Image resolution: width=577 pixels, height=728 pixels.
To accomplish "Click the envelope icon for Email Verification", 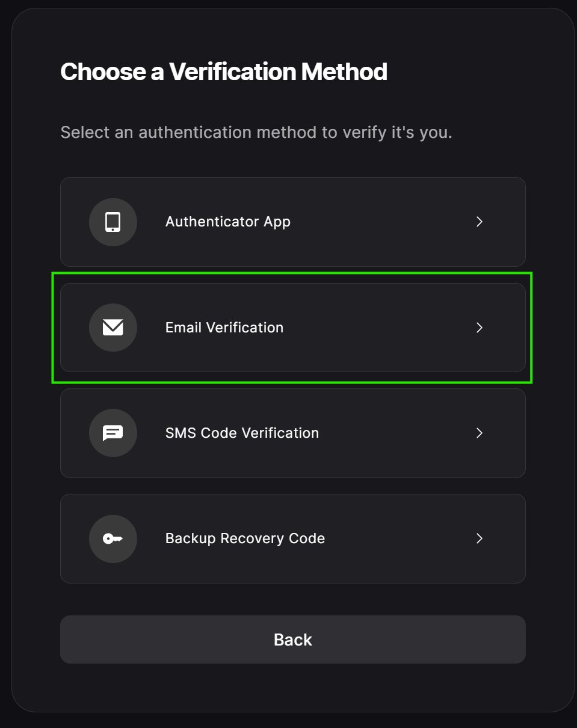I will [x=113, y=328].
